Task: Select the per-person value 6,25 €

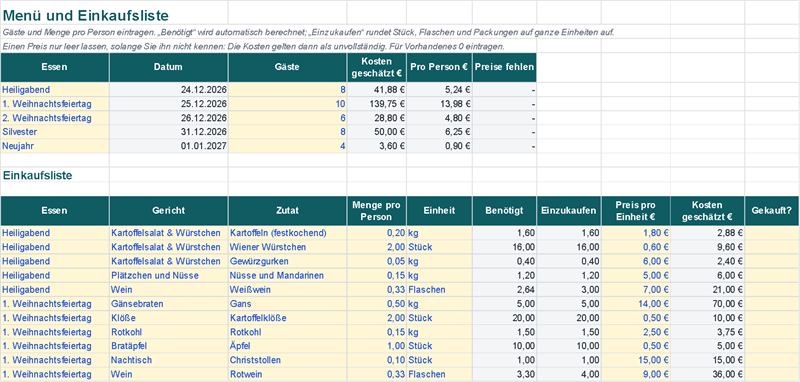Action: pyautogui.click(x=439, y=132)
